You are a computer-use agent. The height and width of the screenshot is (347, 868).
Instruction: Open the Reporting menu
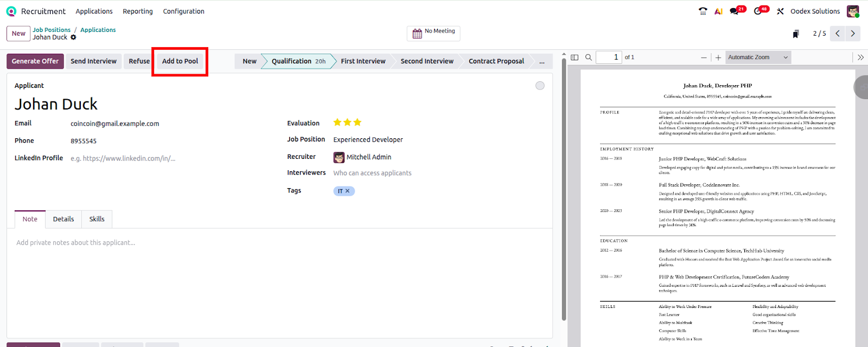coord(138,11)
